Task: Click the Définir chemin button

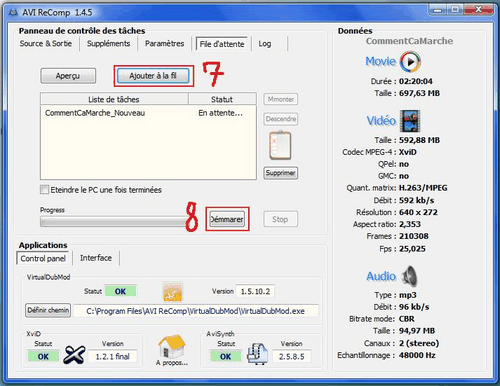Action: point(48,310)
